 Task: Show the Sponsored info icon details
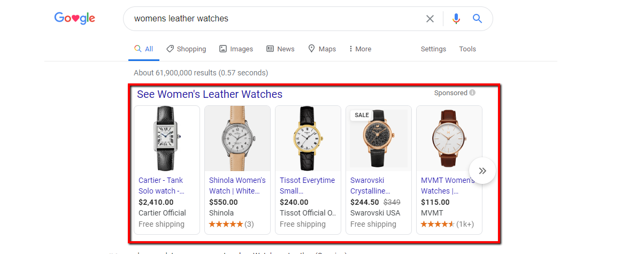pyautogui.click(x=472, y=93)
